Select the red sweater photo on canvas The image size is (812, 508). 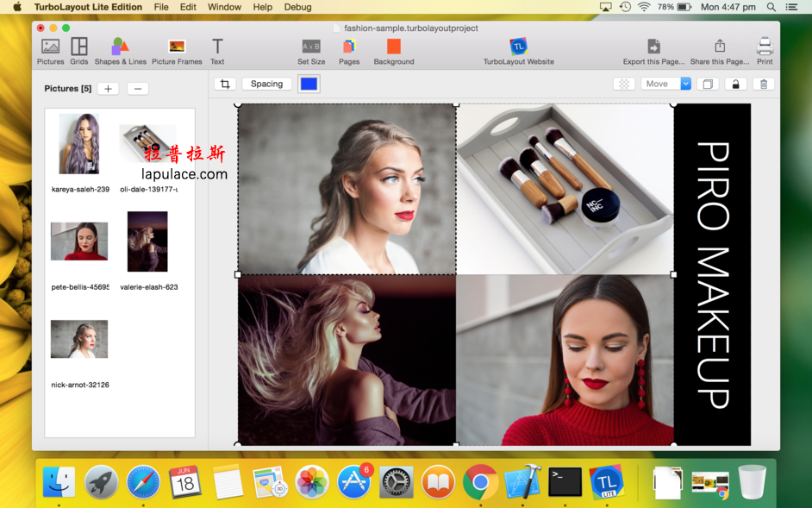565,360
